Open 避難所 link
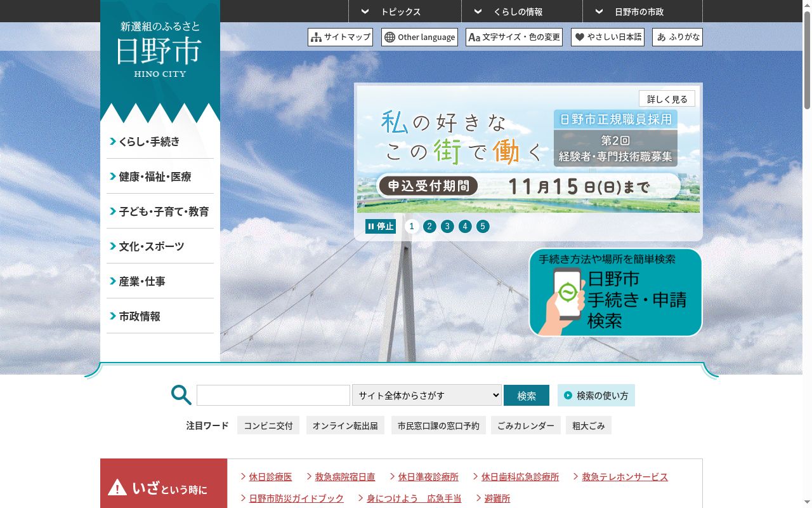This screenshot has height=508, width=812. [x=497, y=498]
